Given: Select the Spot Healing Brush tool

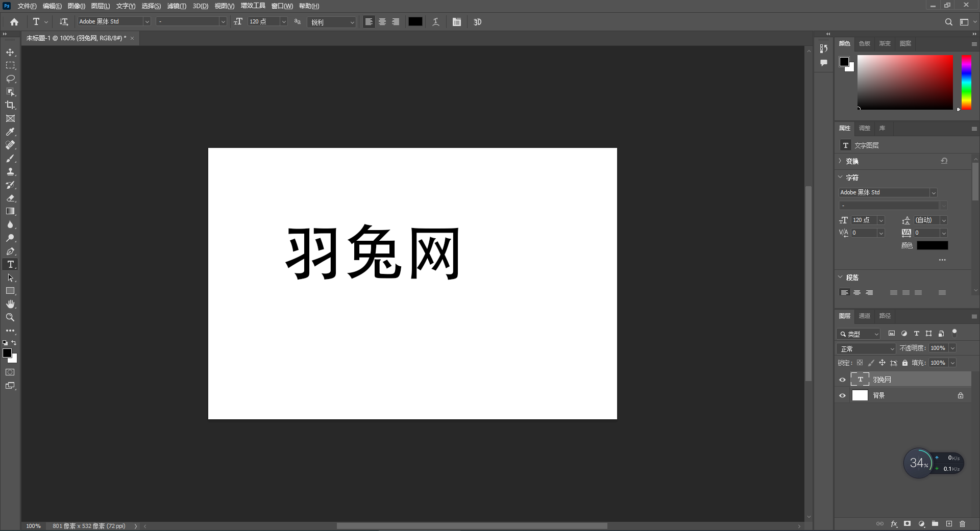Looking at the screenshot, I should click(x=10, y=145).
